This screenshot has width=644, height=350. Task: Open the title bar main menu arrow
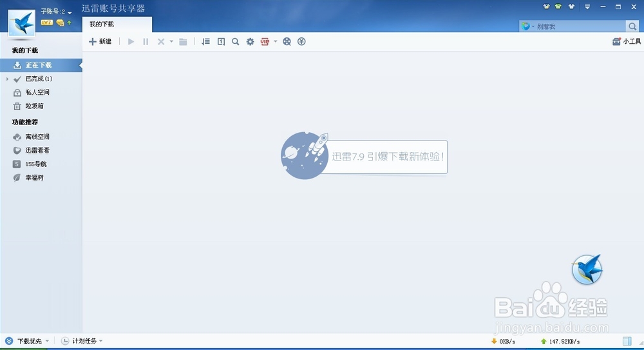pos(588,7)
